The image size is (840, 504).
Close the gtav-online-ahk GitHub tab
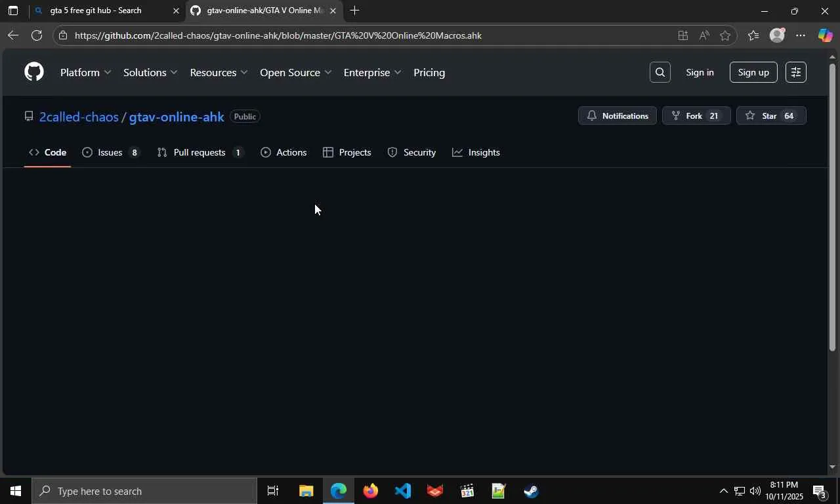click(x=333, y=10)
